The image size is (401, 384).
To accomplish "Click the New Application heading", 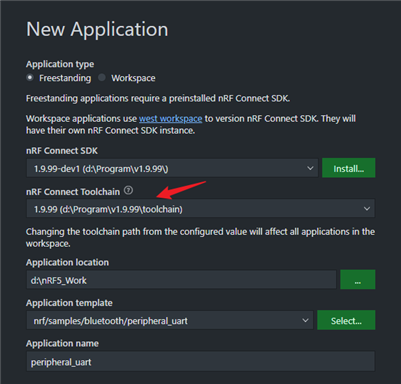I will 97,30.
